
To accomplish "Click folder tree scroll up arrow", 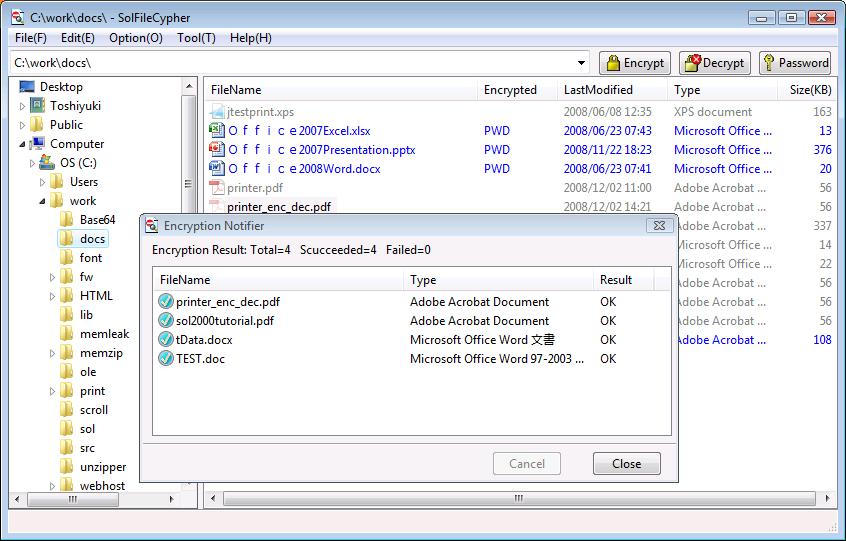I will [x=189, y=86].
